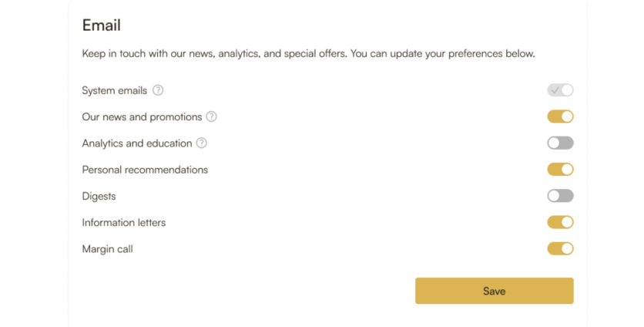Click the Margin call label text
644x327 pixels.
click(107, 249)
